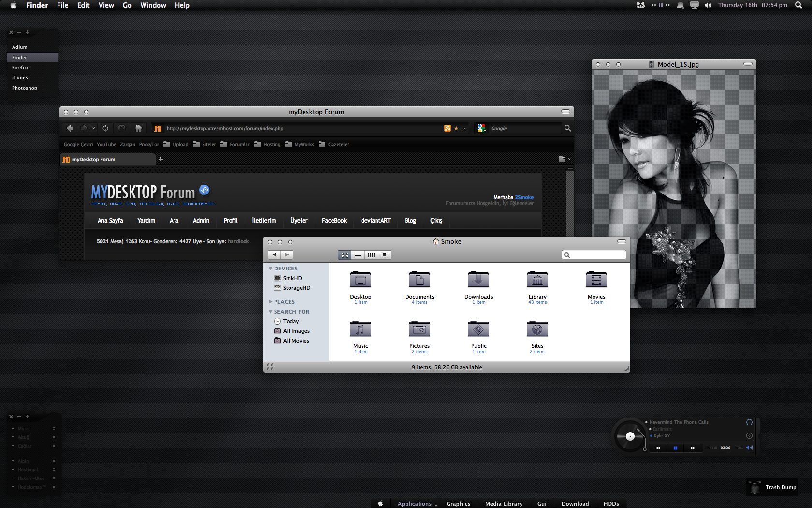Open a new browser tab with plus
Image resolution: width=812 pixels, height=508 pixels.
(x=161, y=159)
